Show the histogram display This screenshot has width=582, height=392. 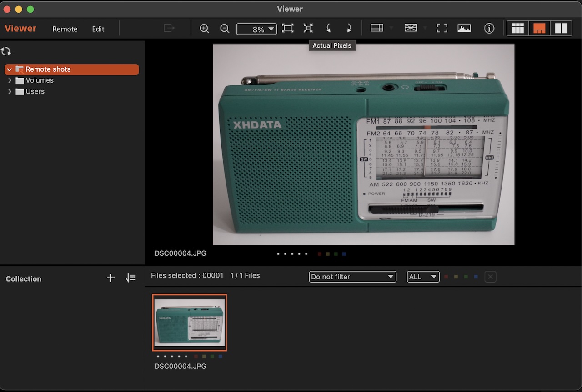(464, 28)
